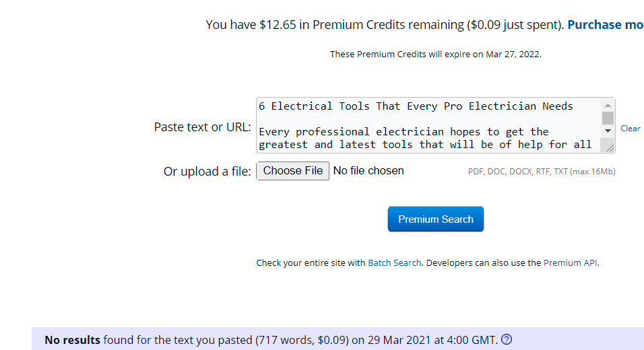644x350 pixels.
Task: Click the textarea scroll up arrow
Action: [x=608, y=106]
